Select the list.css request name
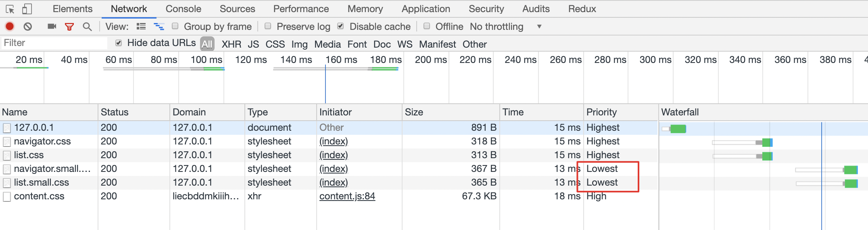Screen dimensions: 868x230 click(29, 155)
